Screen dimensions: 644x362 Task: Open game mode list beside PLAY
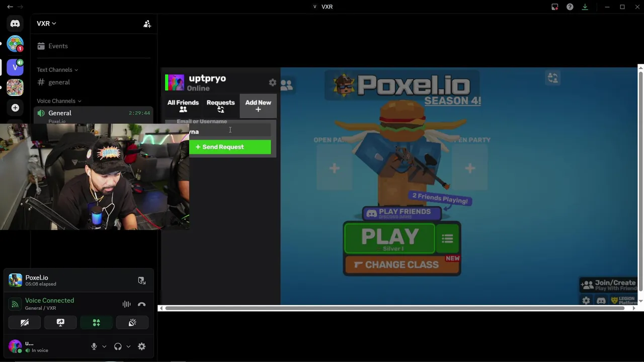447,239
